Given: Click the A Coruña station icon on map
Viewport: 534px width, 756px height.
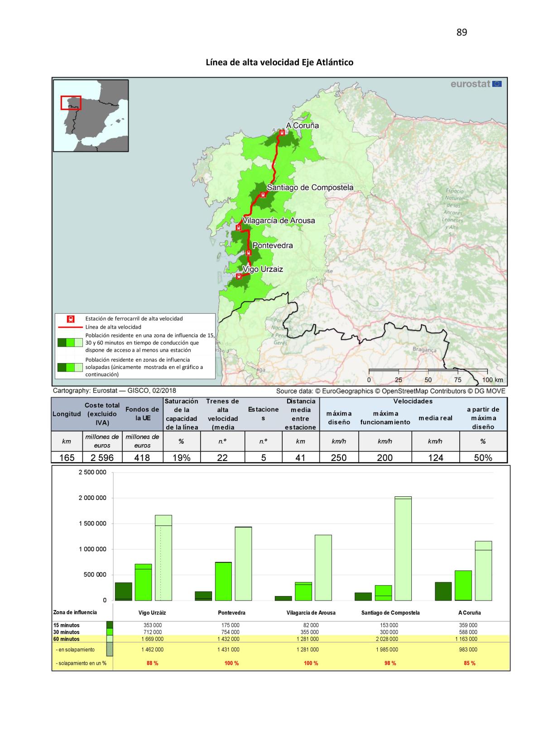Looking at the screenshot, I should (282, 133).
